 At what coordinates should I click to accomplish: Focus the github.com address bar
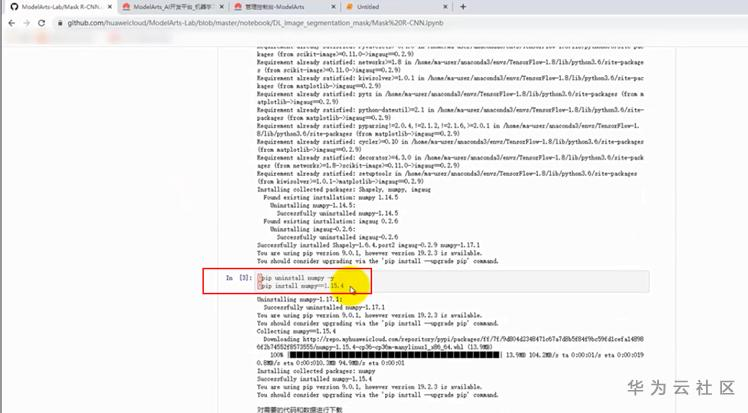point(255,23)
